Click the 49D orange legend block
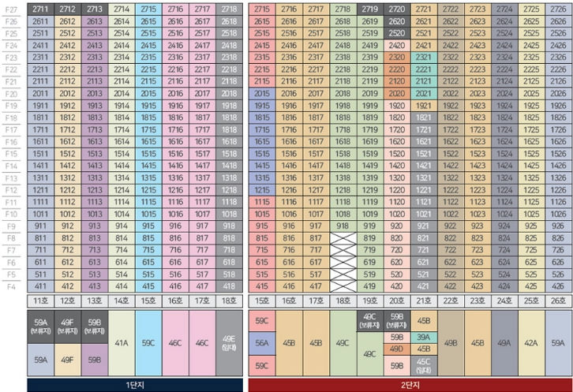 pyautogui.click(x=397, y=349)
